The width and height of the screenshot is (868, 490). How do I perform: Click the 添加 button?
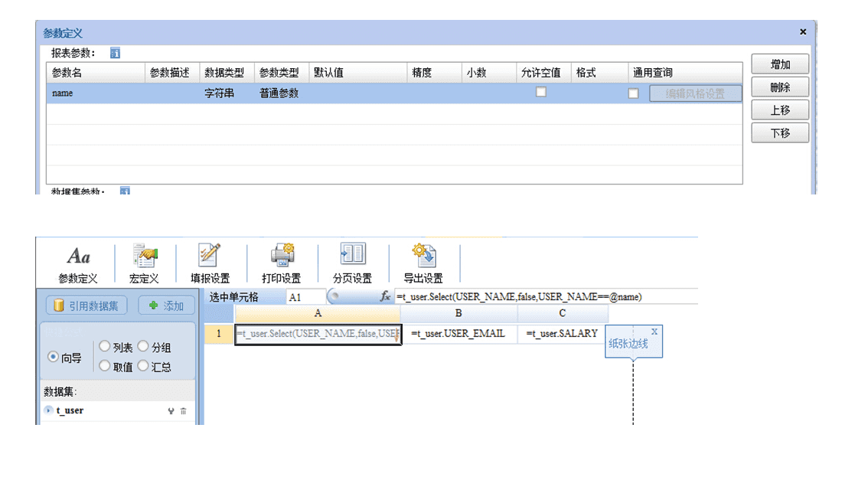[x=166, y=305]
